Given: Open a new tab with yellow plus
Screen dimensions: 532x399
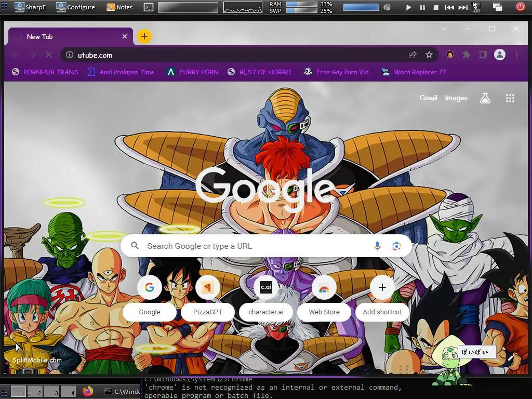Looking at the screenshot, I should click(144, 36).
